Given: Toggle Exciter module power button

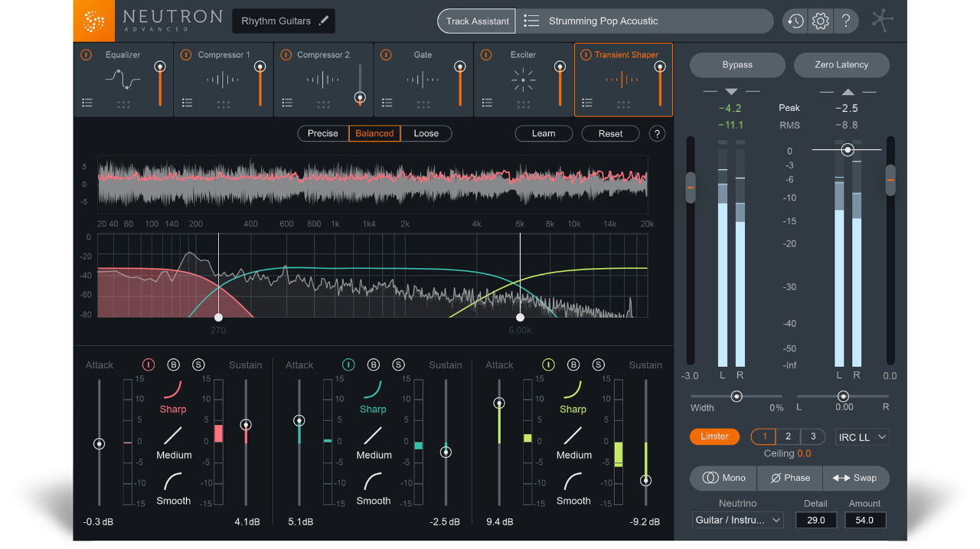Looking at the screenshot, I should tap(486, 55).
